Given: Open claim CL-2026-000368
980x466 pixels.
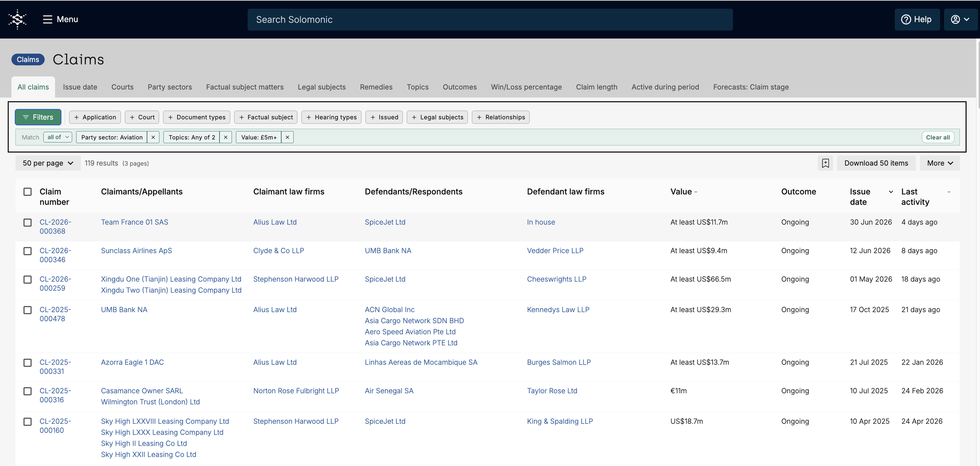Looking at the screenshot, I should click(x=55, y=227).
